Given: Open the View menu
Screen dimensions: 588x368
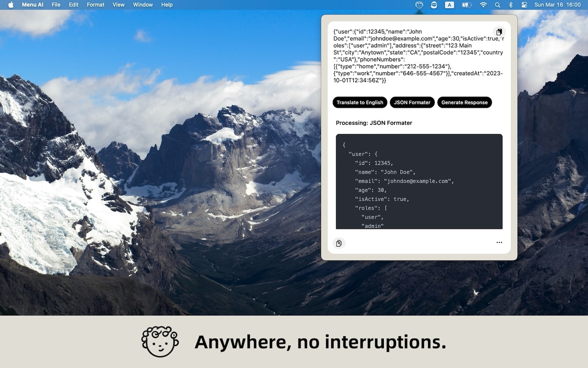Looking at the screenshot, I should click(x=118, y=5).
